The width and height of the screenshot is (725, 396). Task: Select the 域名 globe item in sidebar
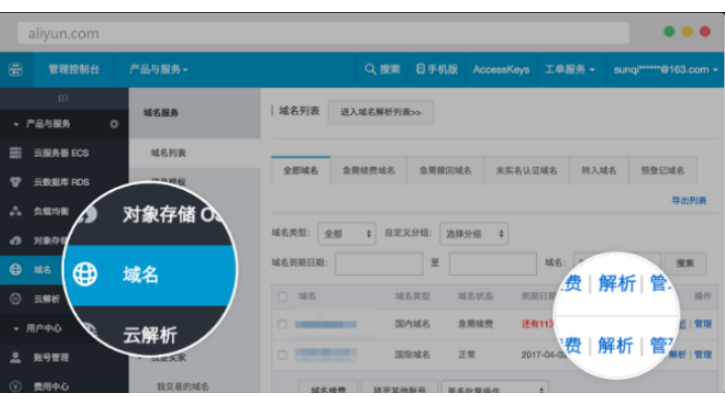32,270
